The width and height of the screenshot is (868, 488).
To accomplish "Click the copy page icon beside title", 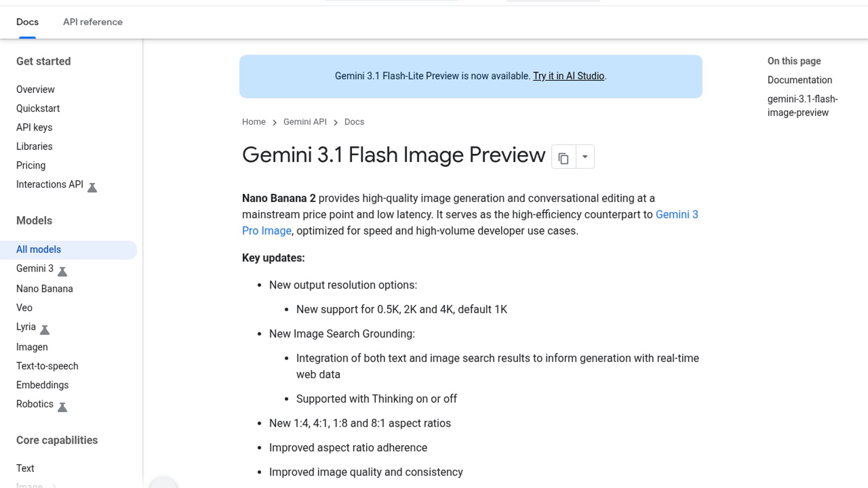I will 563,157.
